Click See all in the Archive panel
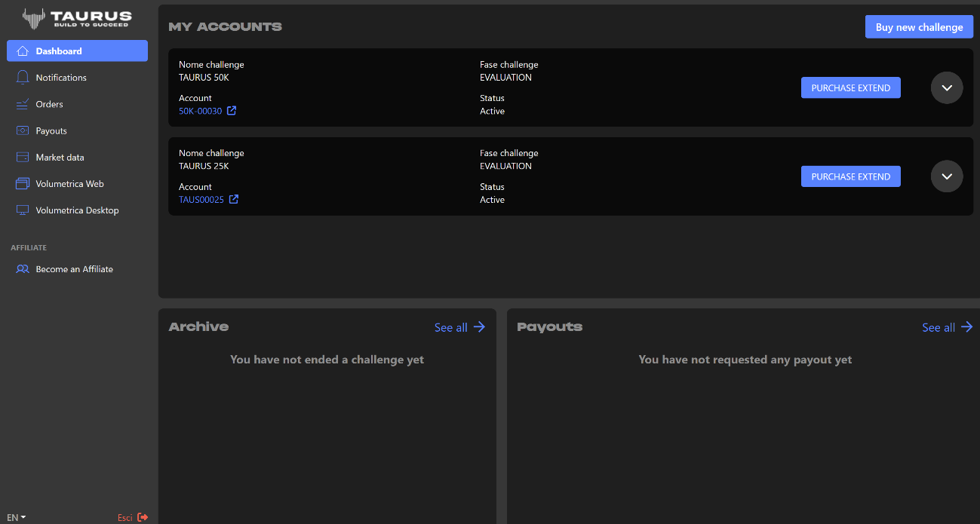The height and width of the screenshot is (524, 980). (x=451, y=327)
